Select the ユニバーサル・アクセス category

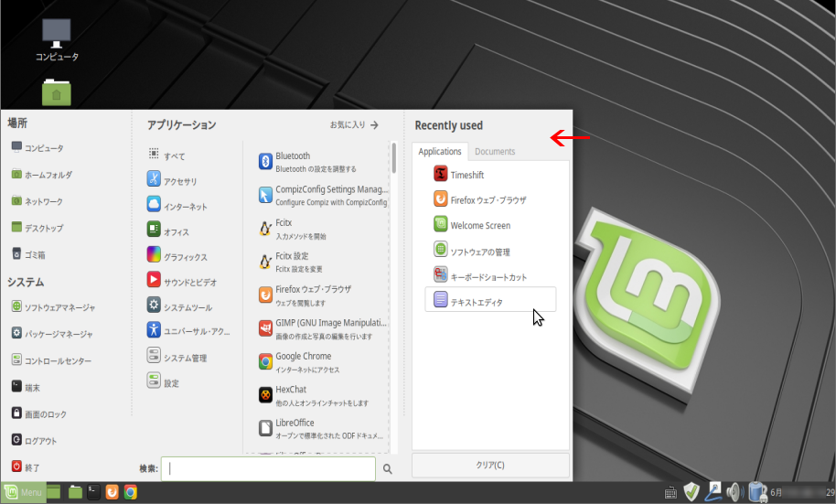point(188,331)
